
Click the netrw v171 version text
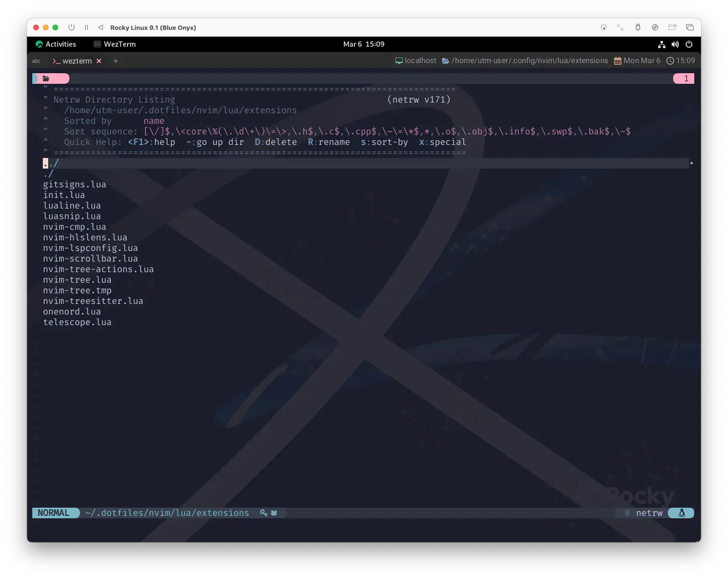click(x=419, y=100)
